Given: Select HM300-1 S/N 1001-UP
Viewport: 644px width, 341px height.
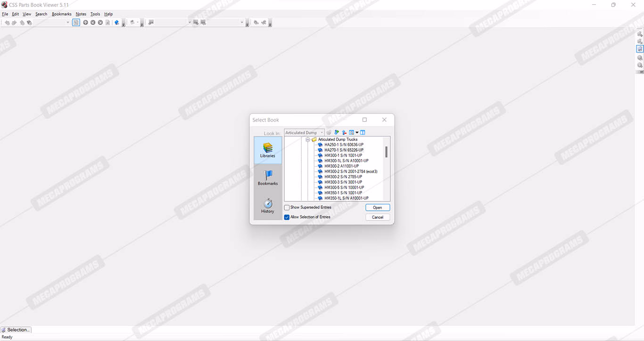Looking at the screenshot, I should [x=343, y=156].
